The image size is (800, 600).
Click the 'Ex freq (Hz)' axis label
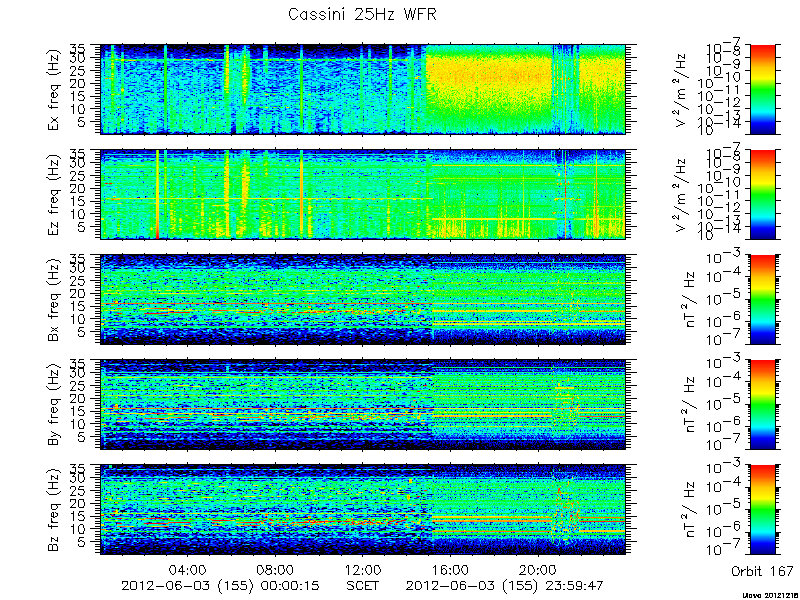pyautogui.click(x=55, y=90)
